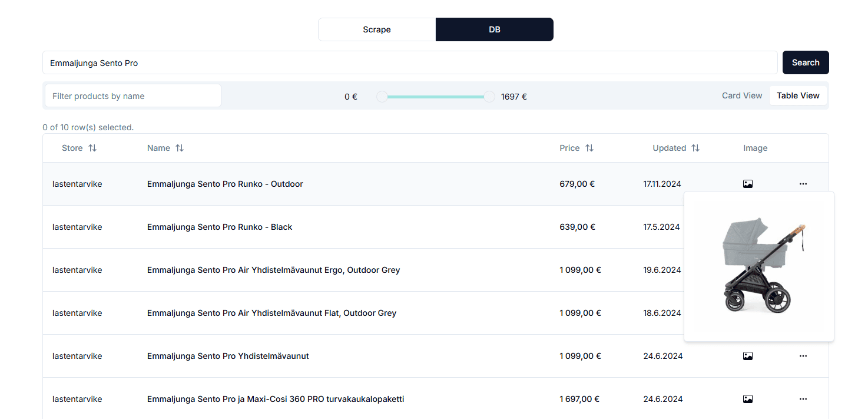Focus the Emmaljunga Sento Pro search field

point(410,62)
